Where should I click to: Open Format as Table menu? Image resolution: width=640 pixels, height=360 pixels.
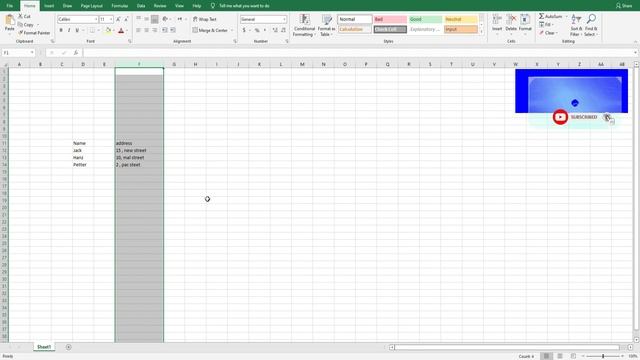coord(327,25)
